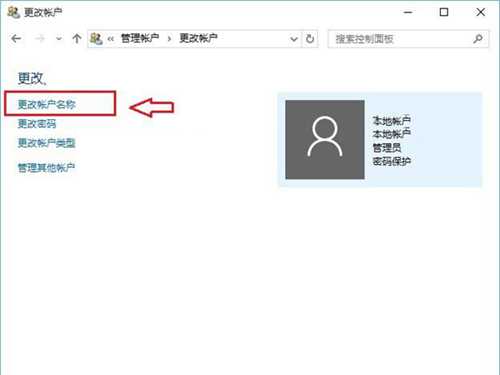Image resolution: width=500 pixels, height=375 pixels.
Task: Click the 更改帐户 breadcrumb segment
Action: pyautogui.click(x=199, y=38)
